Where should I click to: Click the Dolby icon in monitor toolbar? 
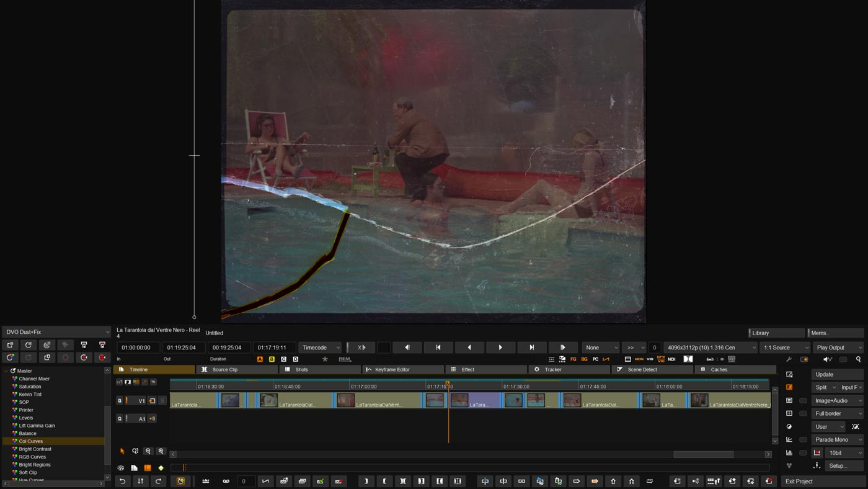(688, 359)
